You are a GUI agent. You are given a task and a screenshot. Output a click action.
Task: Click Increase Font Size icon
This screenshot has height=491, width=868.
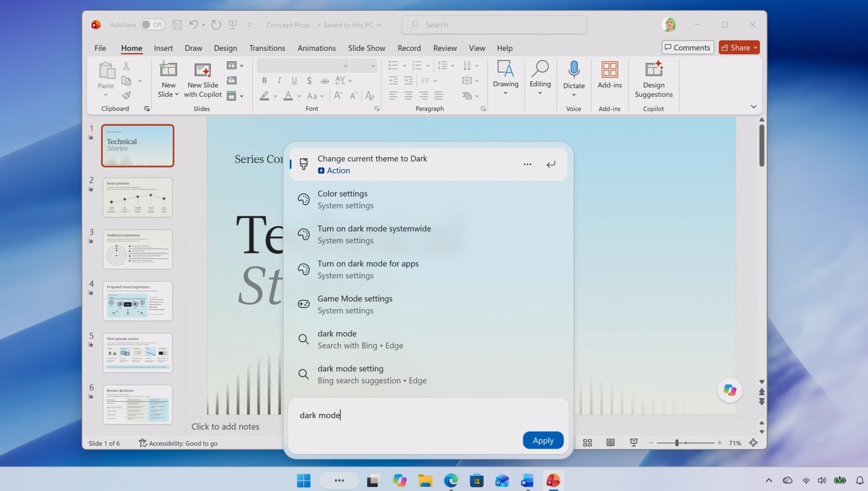coord(338,96)
